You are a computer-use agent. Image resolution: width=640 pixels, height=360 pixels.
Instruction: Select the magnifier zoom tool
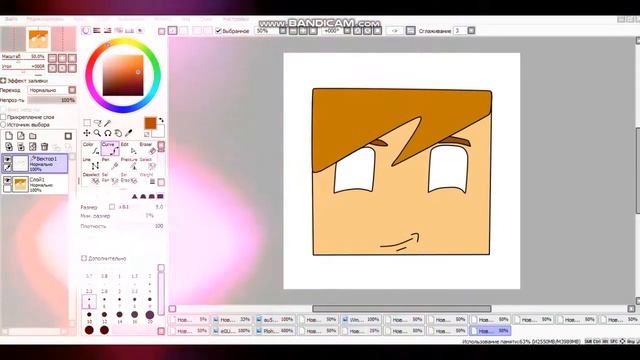[97, 133]
